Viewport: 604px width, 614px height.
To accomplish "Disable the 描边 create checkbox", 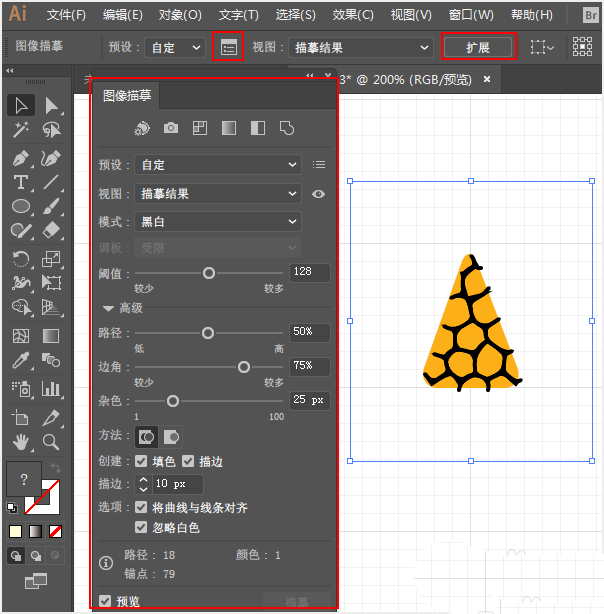I will click(188, 461).
